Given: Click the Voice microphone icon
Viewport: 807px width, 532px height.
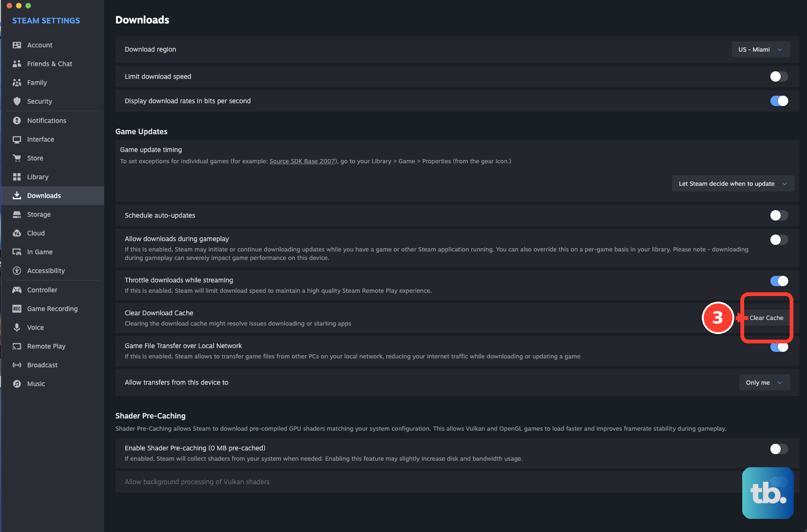Looking at the screenshot, I should coord(17,327).
